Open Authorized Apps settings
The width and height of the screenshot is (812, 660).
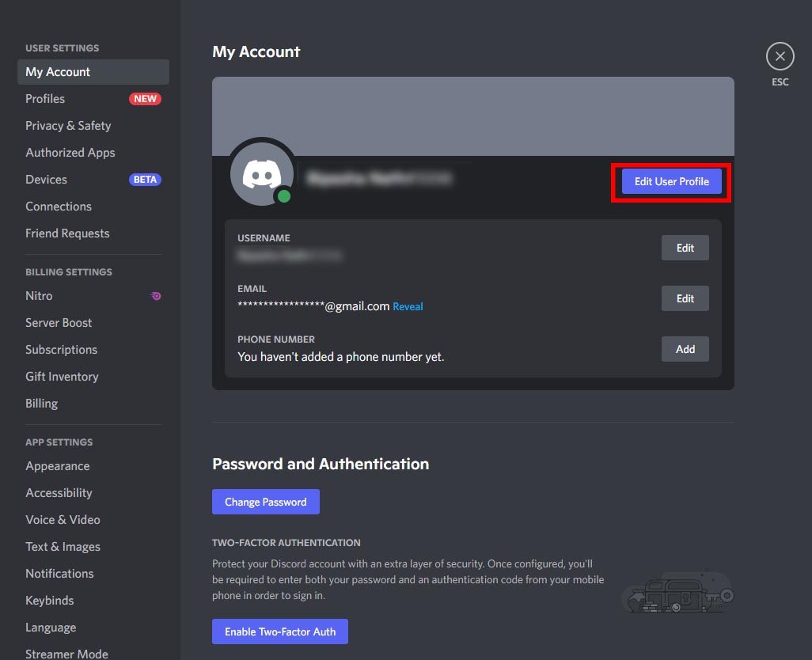[70, 152]
